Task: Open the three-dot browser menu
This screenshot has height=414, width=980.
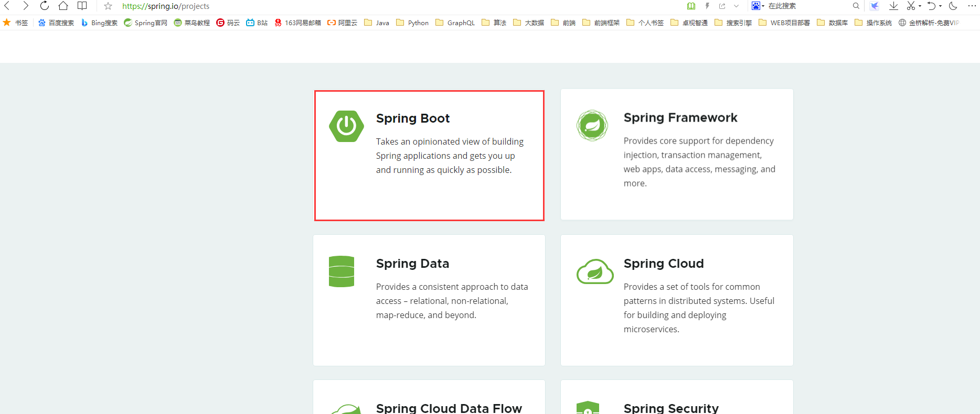Action: tap(972, 6)
